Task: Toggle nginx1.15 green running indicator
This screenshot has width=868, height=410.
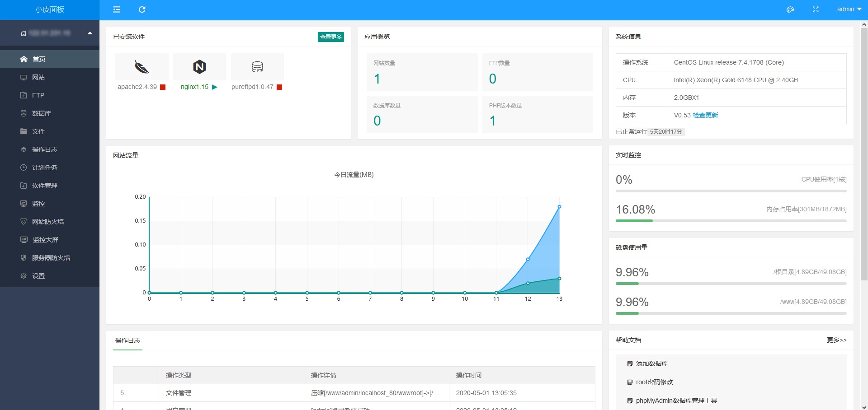Action: pyautogui.click(x=215, y=87)
